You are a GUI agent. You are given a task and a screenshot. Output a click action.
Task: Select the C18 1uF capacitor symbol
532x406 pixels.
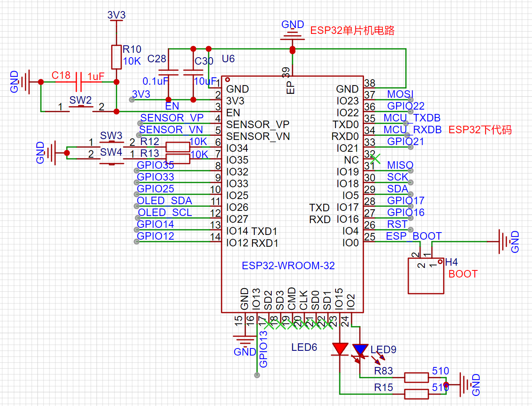78,82
